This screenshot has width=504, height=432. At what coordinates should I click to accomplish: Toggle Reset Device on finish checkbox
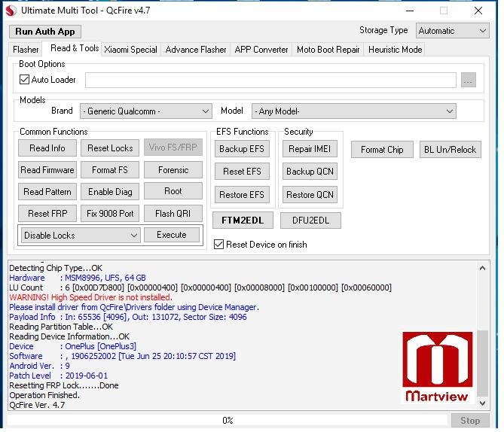point(219,245)
